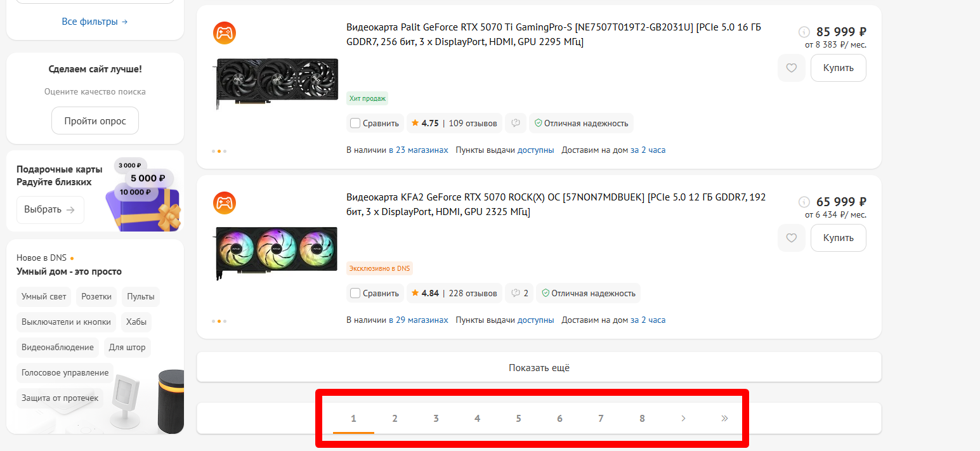Check Сравнить box for Palit RTX 5070 Ti
Viewport: 980px width, 451px height.
(x=355, y=123)
